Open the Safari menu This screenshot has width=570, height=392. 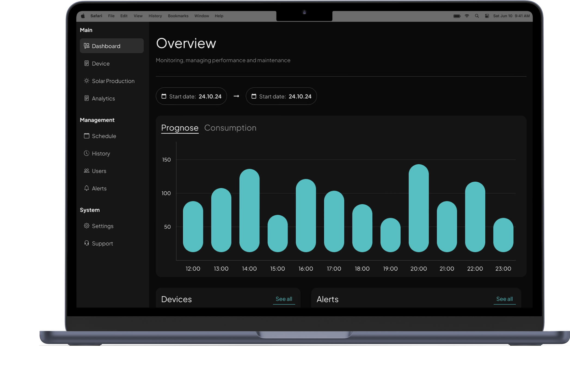click(x=96, y=16)
